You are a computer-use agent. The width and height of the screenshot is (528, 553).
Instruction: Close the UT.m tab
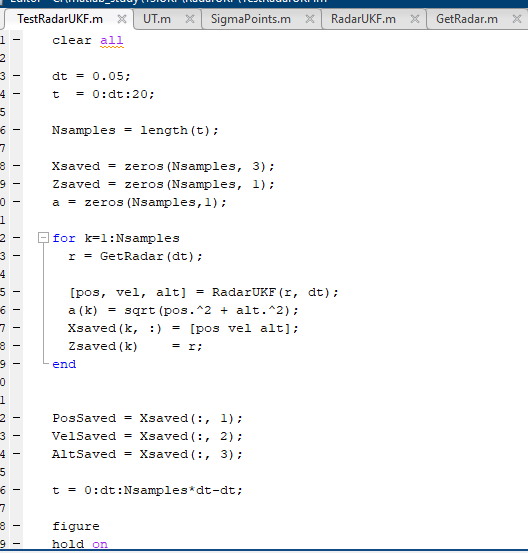coord(190,19)
